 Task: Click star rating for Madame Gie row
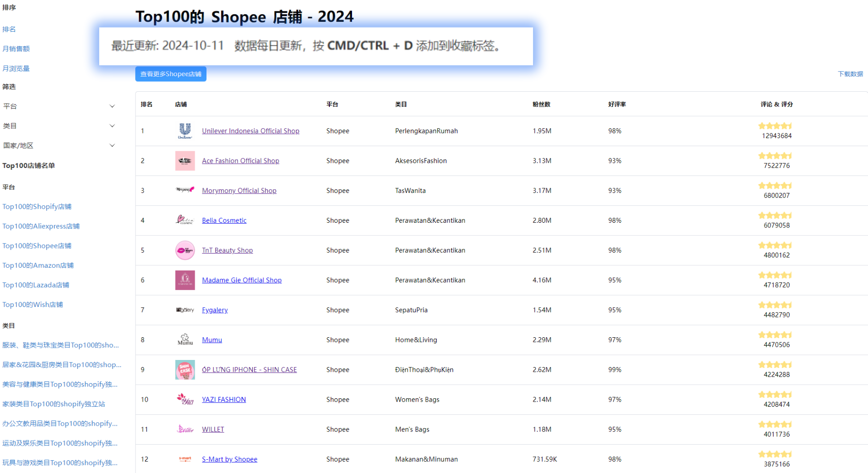pos(775,275)
